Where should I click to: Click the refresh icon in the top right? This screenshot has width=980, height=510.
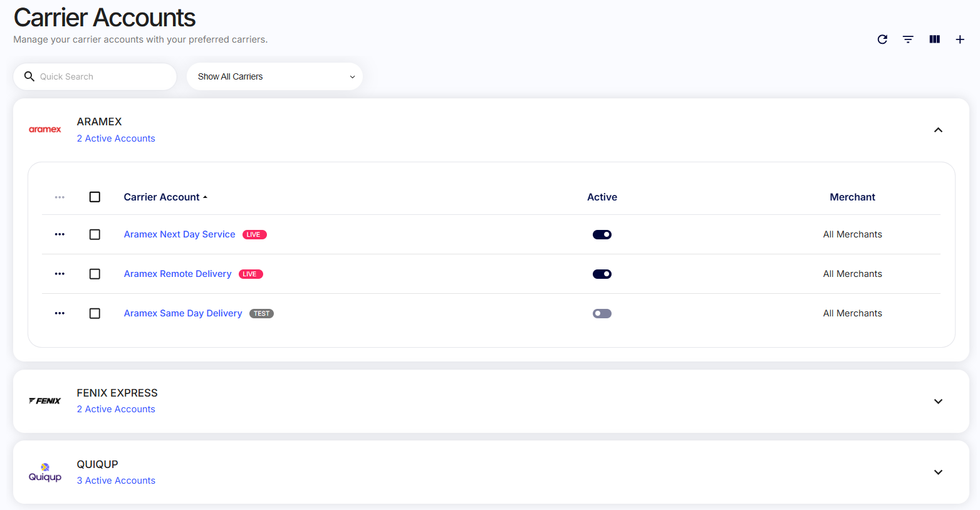882,39
